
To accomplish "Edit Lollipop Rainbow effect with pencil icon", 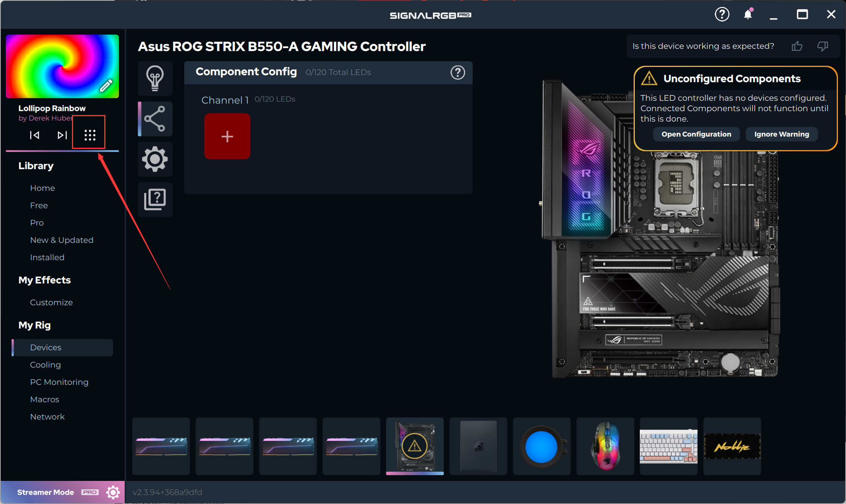I will [x=106, y=85].
